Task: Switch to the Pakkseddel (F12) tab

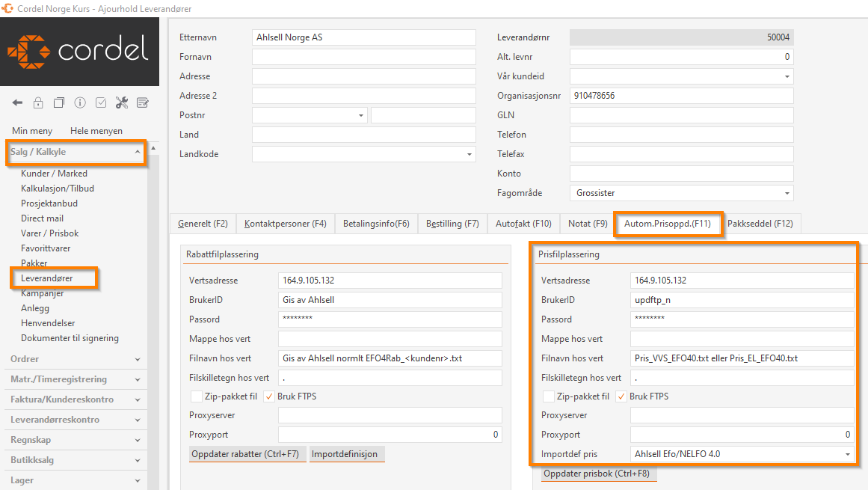Action: pos(760,224)
